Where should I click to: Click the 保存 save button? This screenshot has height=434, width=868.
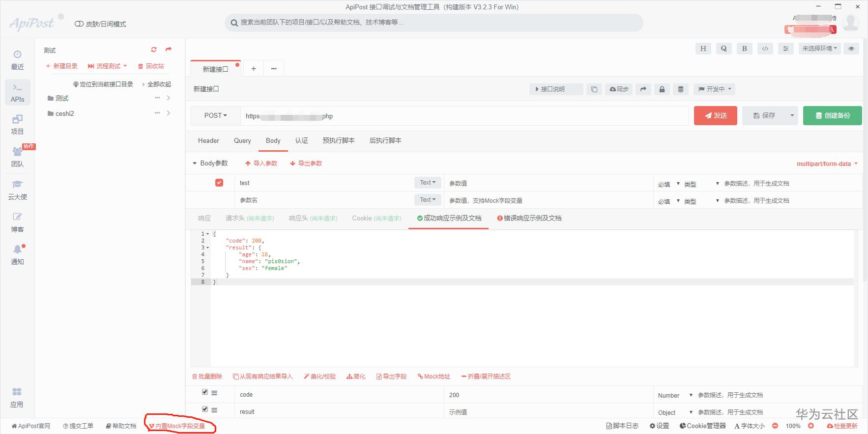click(764, 116)
